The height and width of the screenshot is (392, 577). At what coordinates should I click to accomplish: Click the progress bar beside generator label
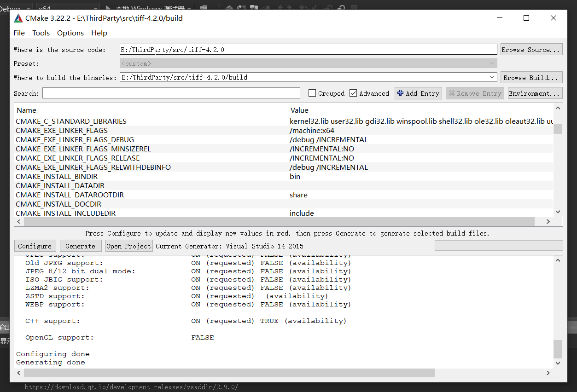click(499, 246)
